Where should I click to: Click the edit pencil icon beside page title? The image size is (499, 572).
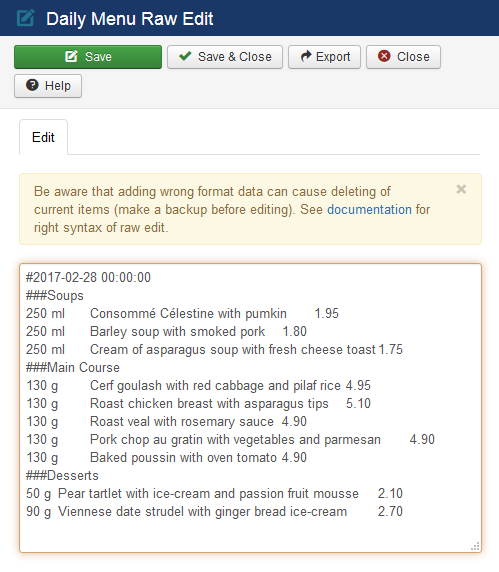(26, 18)
